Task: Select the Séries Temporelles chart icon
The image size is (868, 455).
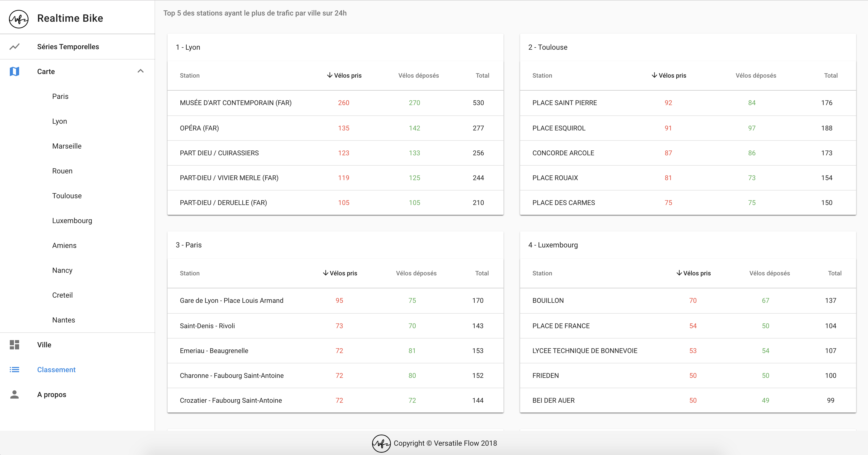Action: tap(15, 47)
